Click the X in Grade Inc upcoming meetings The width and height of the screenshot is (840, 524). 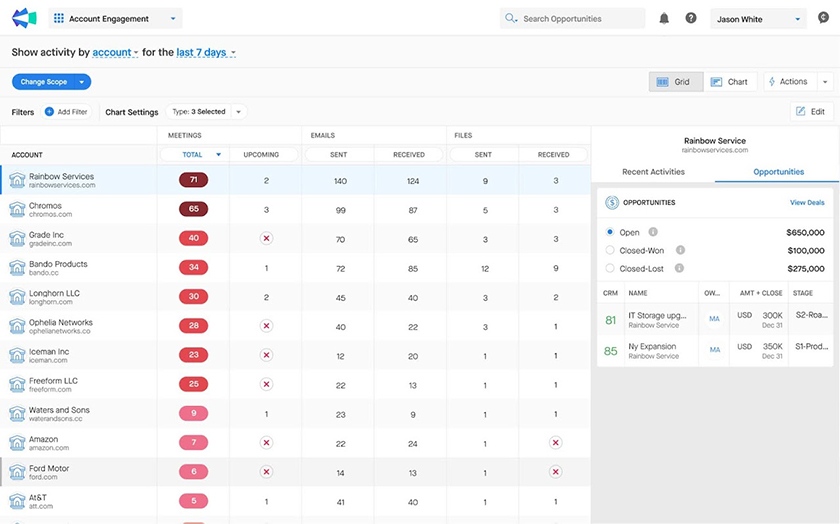(266, 238)
